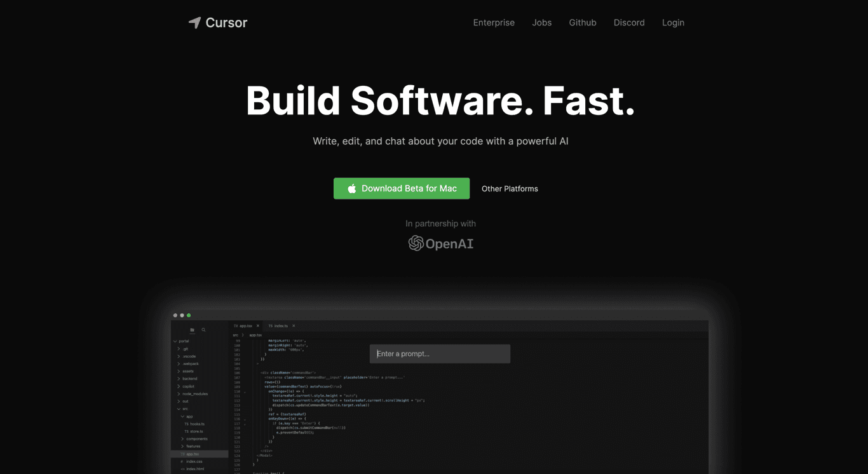868x474 pixels.
Task: Select the search icon in the editor sidebar
Action: point(203,330)
